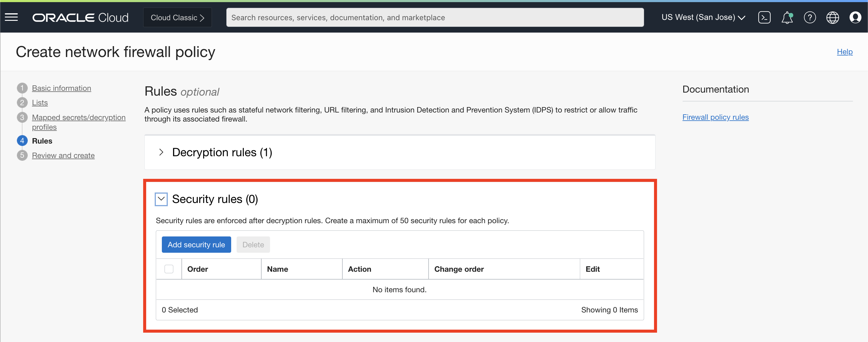868x342 pixels.
Task: Click the Oracle Cloud logo
Action: (80, 17)
